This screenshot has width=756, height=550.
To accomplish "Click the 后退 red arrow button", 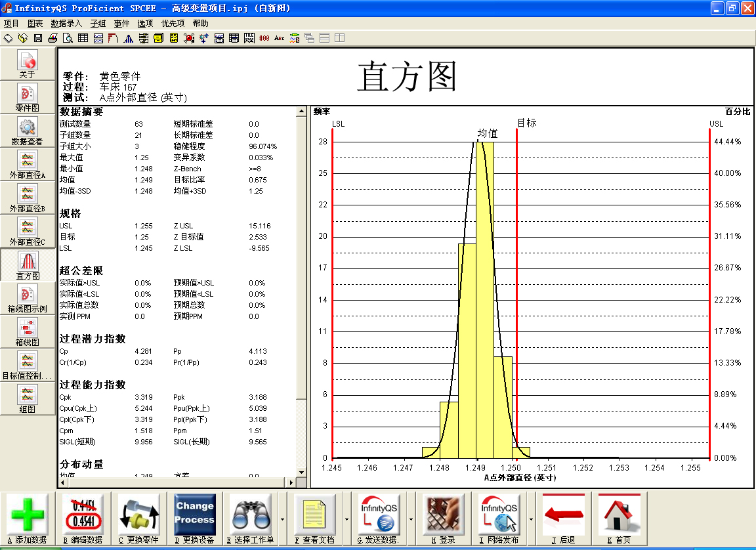I will pos(564,518).
